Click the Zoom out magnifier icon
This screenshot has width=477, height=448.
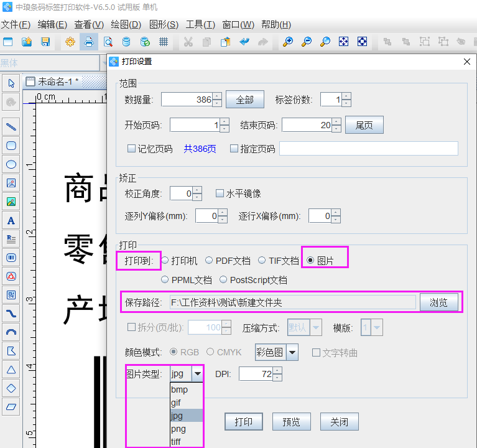point(307,42)
